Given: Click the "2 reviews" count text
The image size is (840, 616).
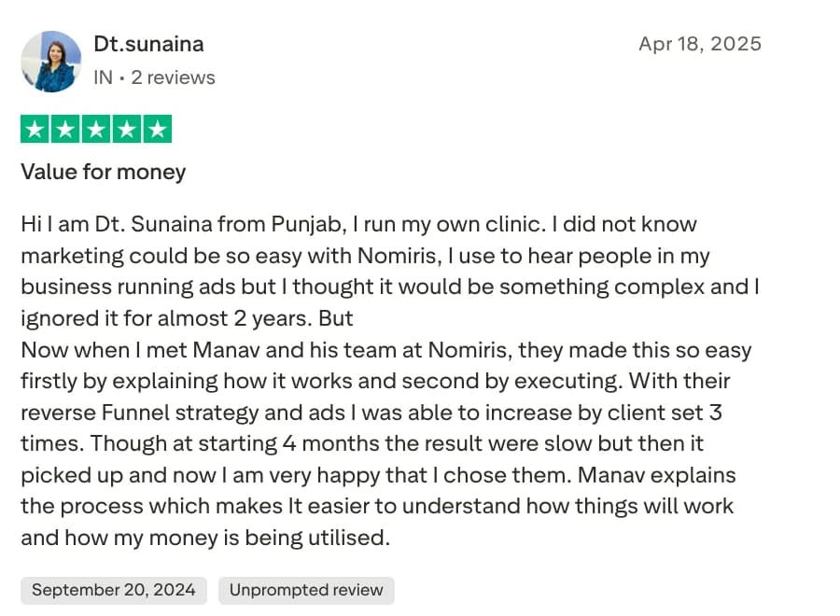Looking at the screenshot, I should [x=173, y=77].
